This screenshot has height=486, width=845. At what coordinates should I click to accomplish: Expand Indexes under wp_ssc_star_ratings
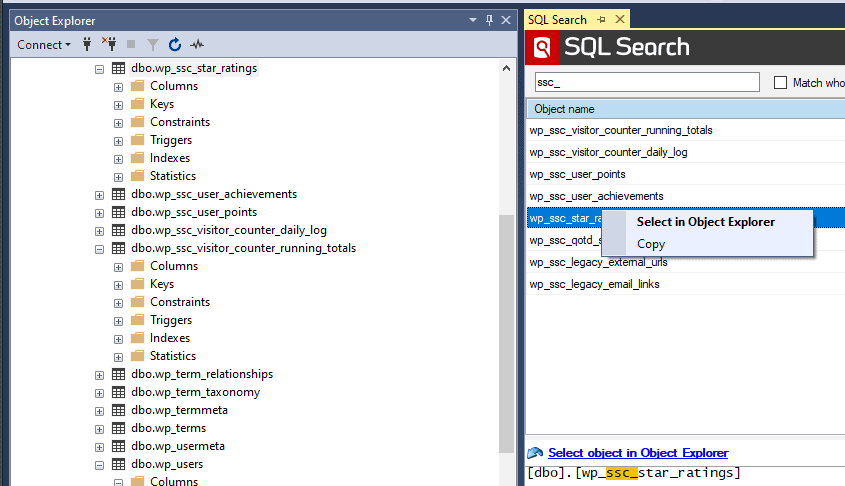coord(119,159)
